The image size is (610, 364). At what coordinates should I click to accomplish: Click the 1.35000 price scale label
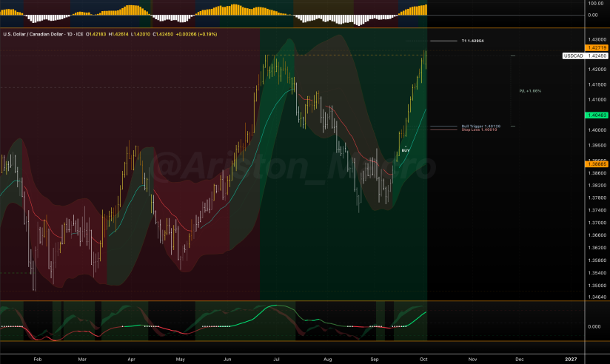click(x=597, y=286)
